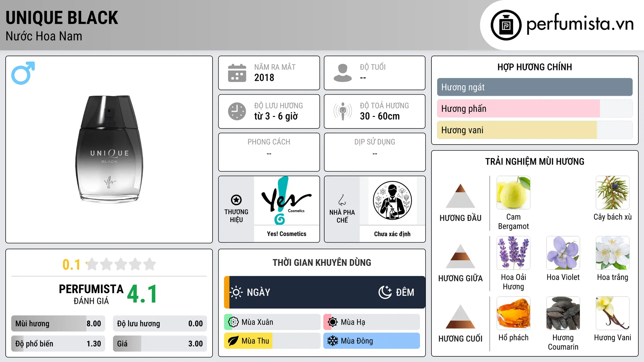Viewport: 644px width, 362px height.
Task: Click the Hương Coumarin note name
Action: click(563, 342)
